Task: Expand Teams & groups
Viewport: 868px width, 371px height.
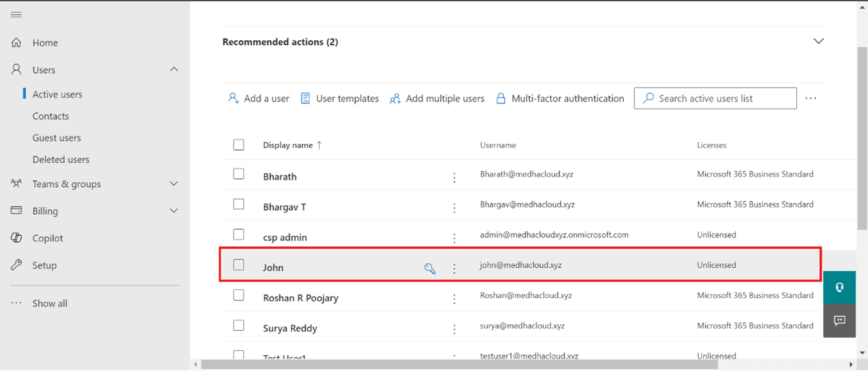Action: [x=174, y=183]
